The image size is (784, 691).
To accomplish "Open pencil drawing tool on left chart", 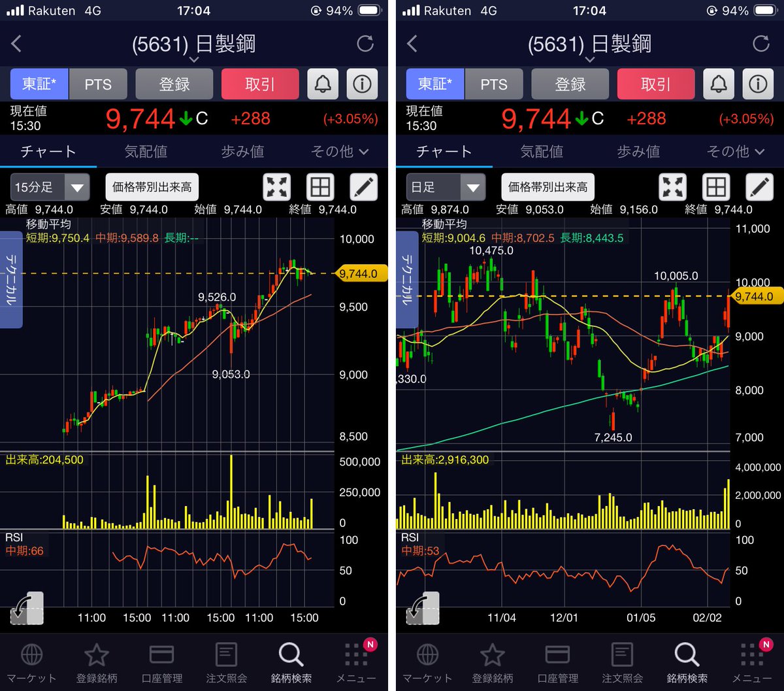I will [363, 187].
